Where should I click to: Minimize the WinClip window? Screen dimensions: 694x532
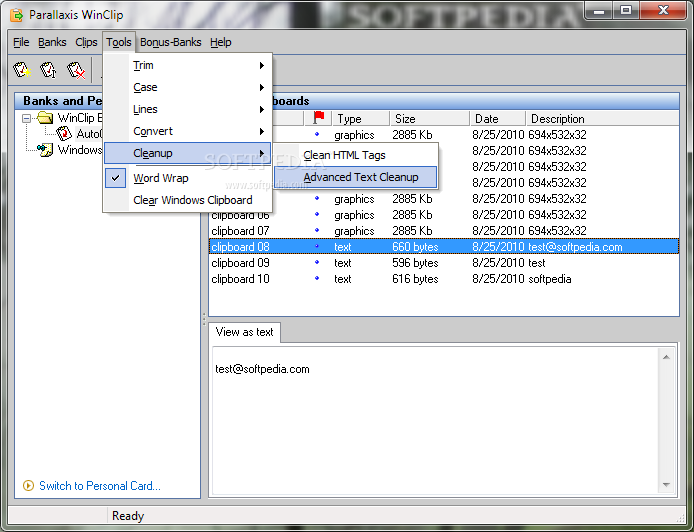click(x=599, y=11)
